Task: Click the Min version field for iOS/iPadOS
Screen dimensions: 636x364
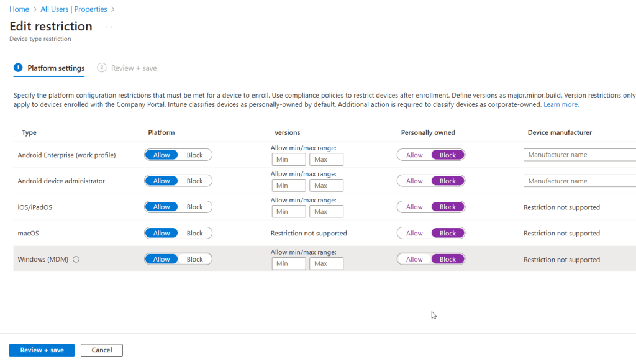Action: pos(289,212)
